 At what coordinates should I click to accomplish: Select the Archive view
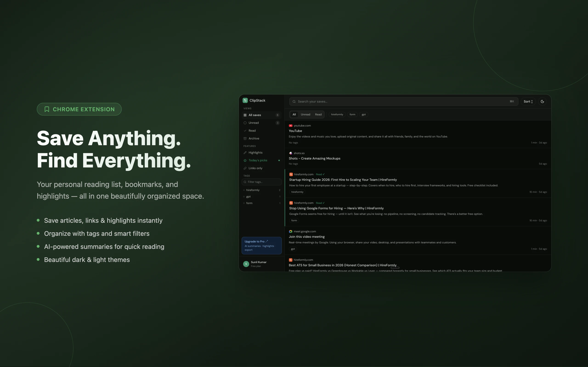253,138
